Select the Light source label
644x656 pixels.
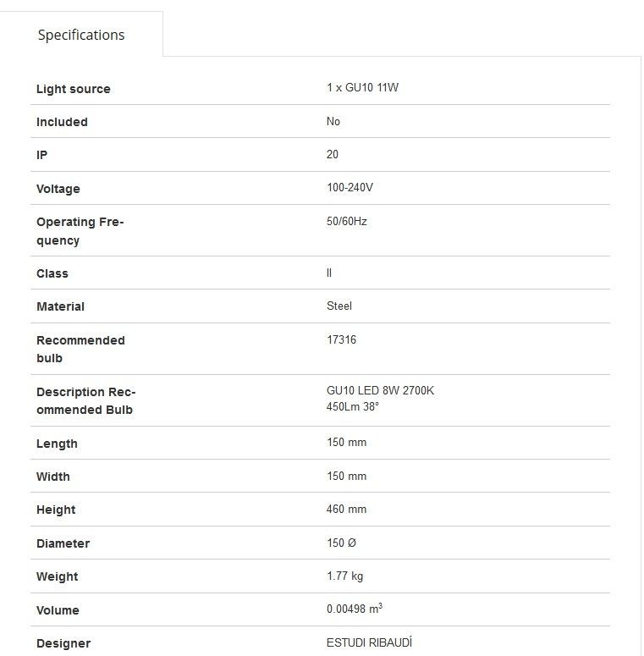74,89
